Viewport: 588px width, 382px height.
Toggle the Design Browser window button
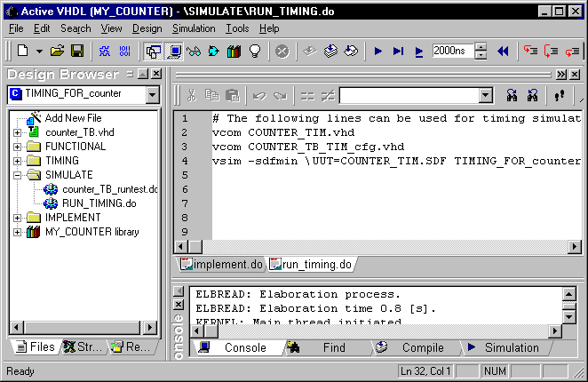[154, 52]
